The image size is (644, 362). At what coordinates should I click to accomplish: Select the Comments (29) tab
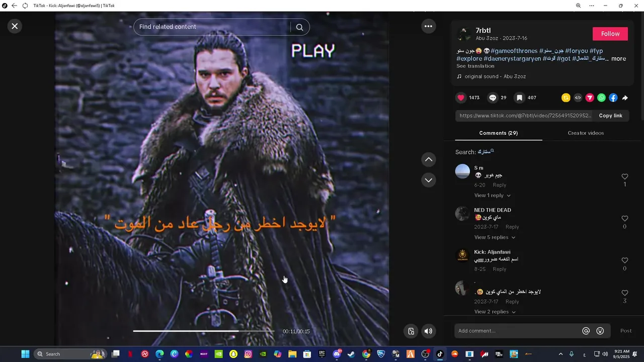[499, 133]
